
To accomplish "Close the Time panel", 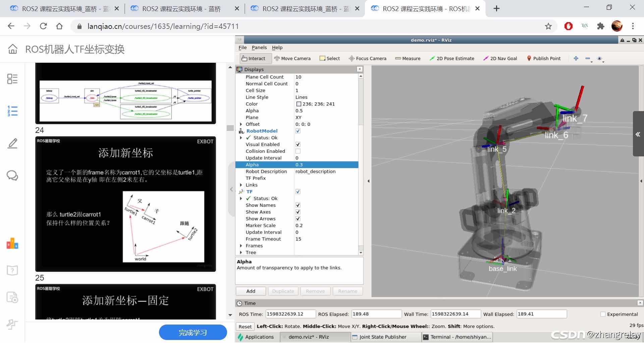I will pyautogui.click(x=640, y=303).
